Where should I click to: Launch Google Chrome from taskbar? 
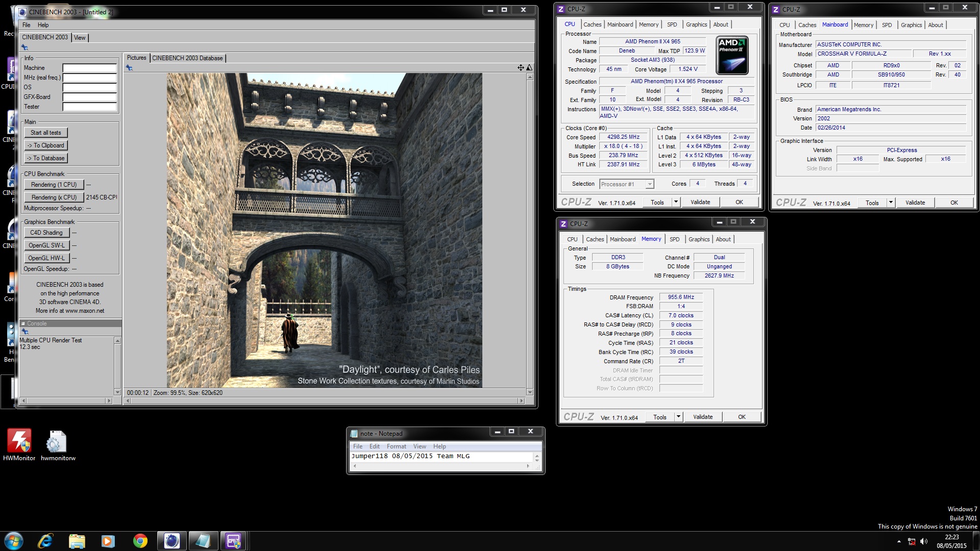[140, 541]
